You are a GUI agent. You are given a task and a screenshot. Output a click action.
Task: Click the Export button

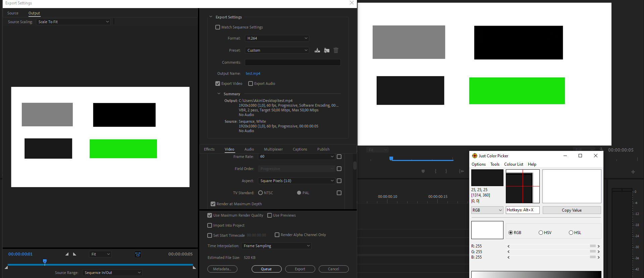(x=300, y=269)
